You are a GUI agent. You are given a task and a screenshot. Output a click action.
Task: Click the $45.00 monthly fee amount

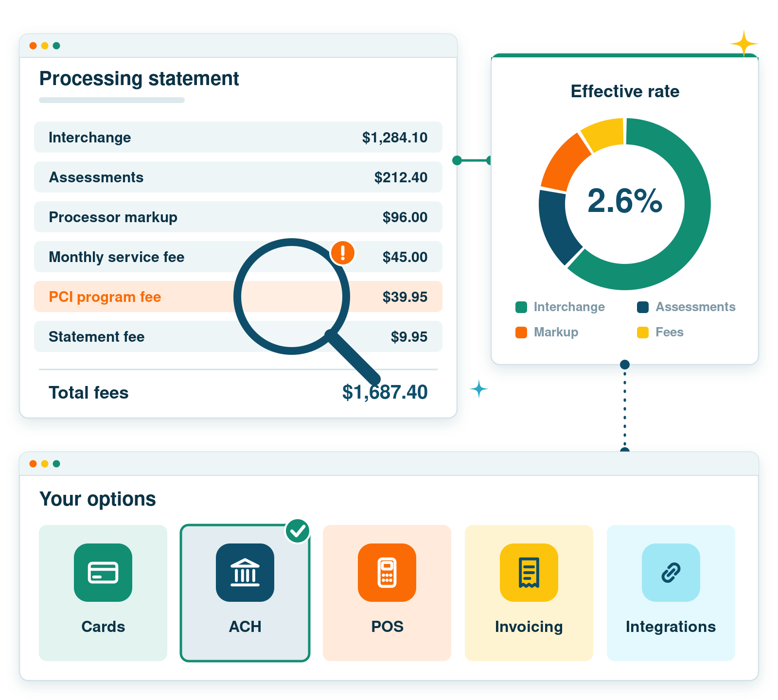click(x=405, y=257)
